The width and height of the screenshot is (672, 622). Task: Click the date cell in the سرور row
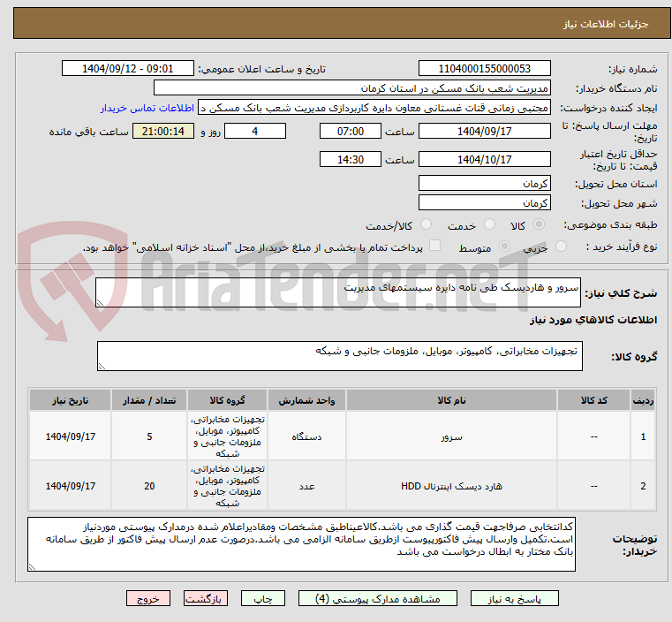71,436
